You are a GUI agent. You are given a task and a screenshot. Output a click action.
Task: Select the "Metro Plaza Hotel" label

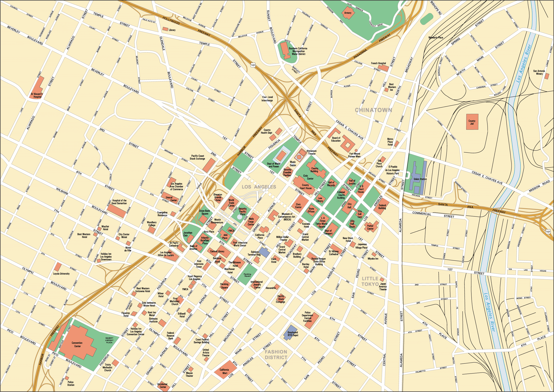click(390, 142)
